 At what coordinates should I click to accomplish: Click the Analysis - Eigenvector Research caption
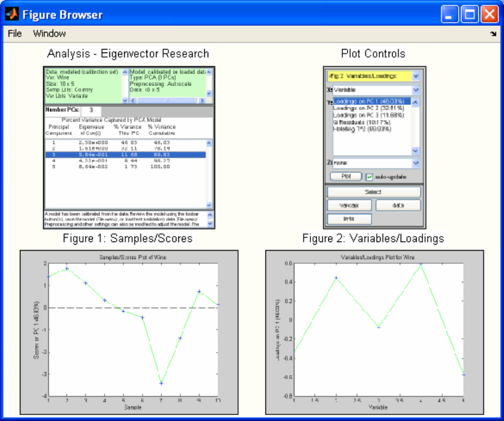coord(128,53)
